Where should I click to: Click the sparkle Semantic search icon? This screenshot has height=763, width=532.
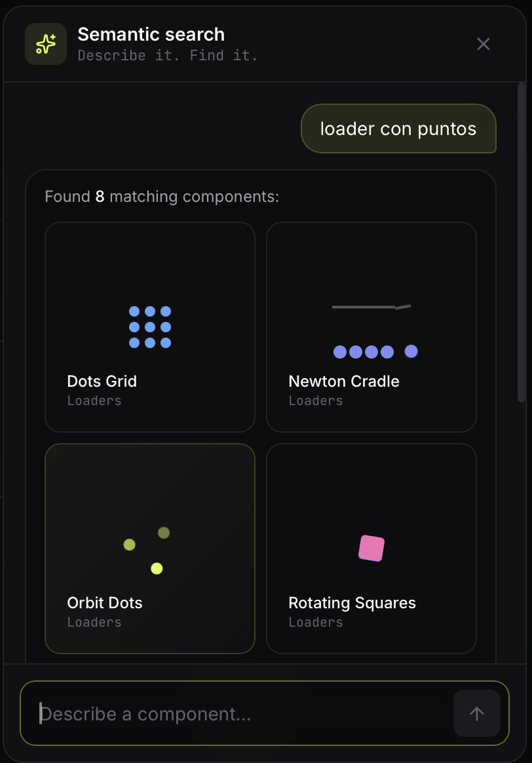[46, 44]
